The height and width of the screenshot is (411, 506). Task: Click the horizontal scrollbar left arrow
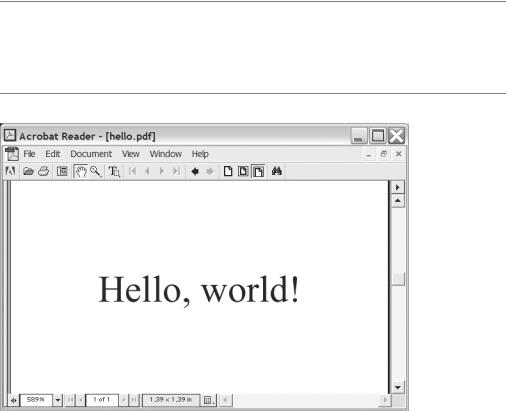(x=225, y=400)
